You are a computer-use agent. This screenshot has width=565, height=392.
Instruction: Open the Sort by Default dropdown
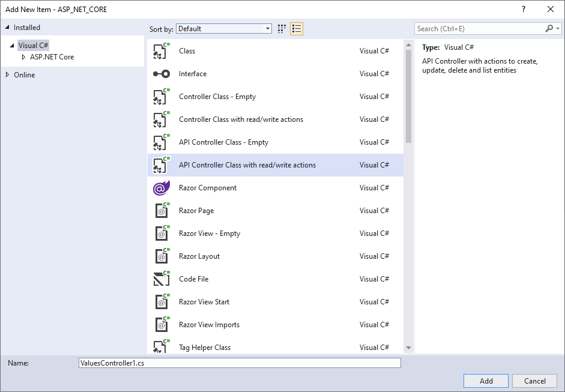pos(224,29)
